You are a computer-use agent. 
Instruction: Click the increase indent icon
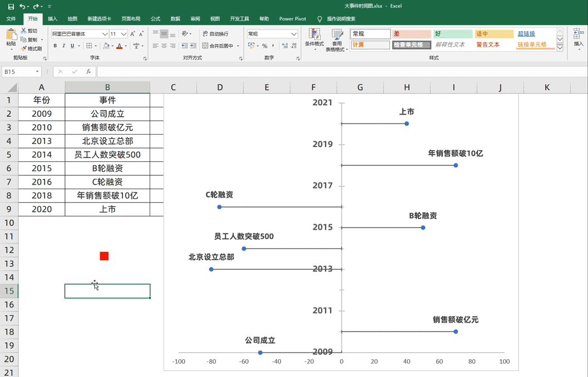(193, 46)
